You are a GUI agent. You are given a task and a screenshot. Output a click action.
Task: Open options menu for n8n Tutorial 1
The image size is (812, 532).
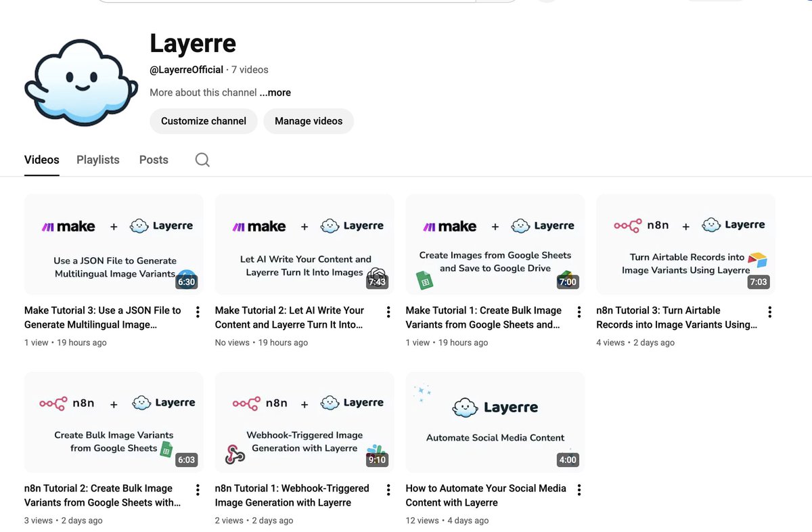tap(388, 489)
